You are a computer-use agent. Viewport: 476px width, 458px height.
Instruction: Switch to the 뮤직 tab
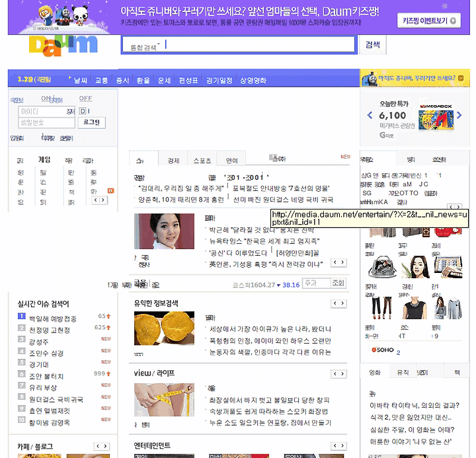(x=403, y=372)
